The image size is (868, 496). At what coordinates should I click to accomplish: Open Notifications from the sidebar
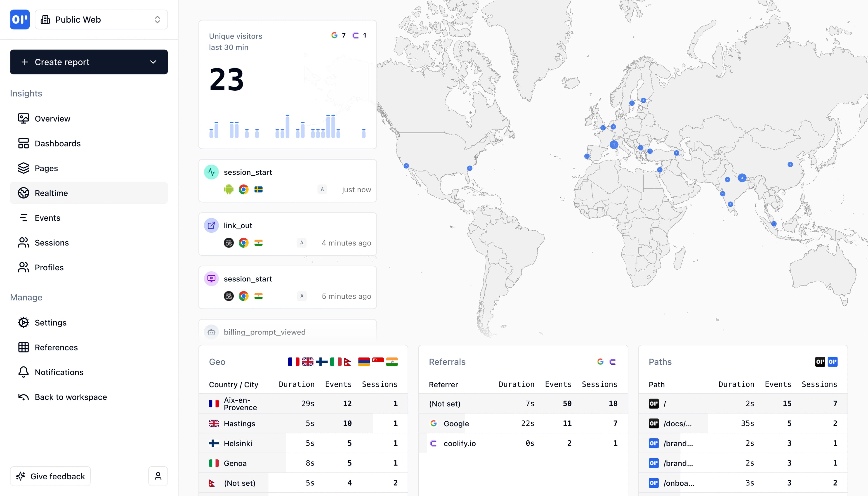click(x=59, y=372)
